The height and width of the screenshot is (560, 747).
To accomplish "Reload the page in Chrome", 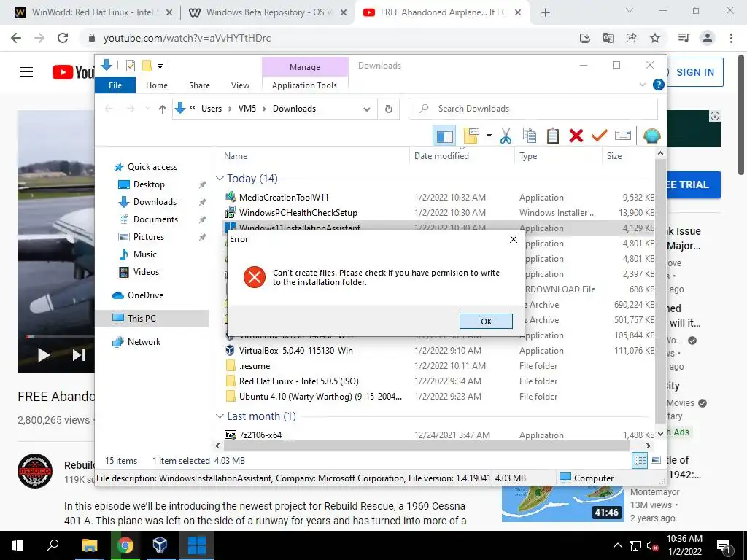I will coord(63,38).
